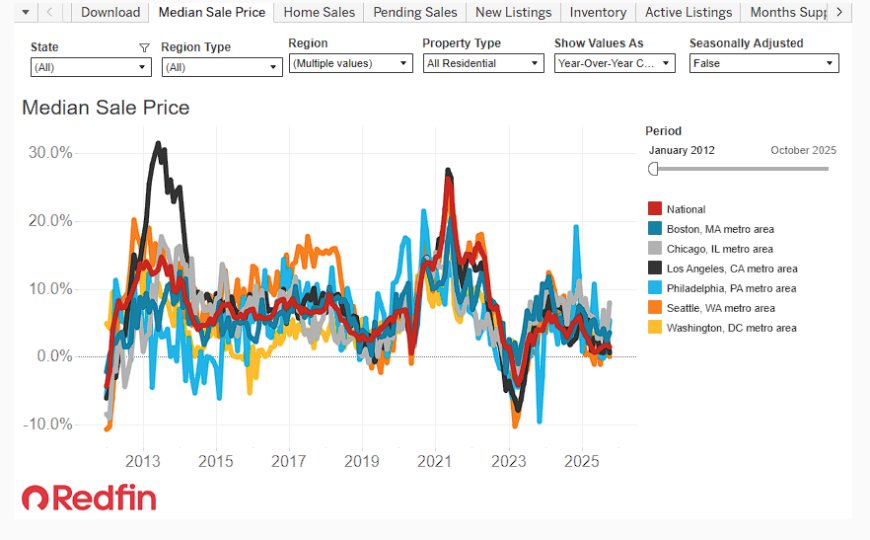Show next tabs with right chevron
The width and height of the screenshot is (870, 540).
[x=839, y=12]
